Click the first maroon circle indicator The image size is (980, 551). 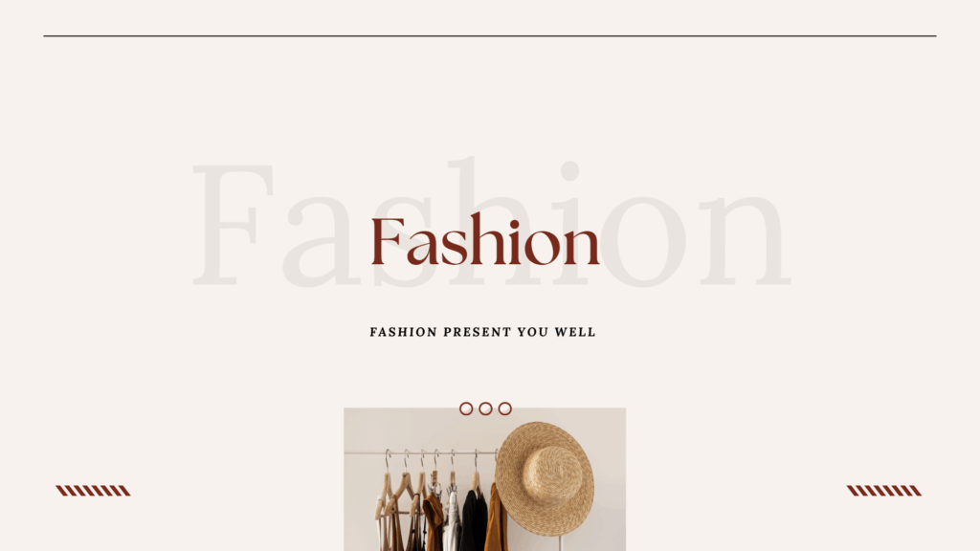(466, 408)
